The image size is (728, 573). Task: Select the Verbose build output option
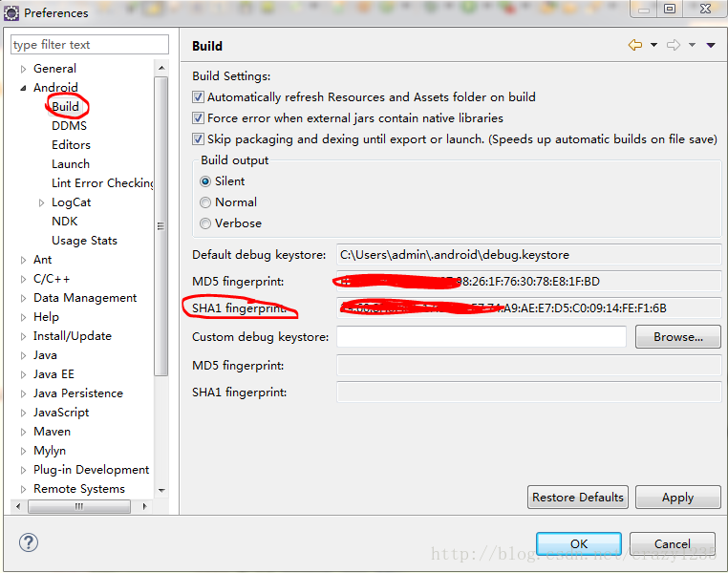coord(205,223)
